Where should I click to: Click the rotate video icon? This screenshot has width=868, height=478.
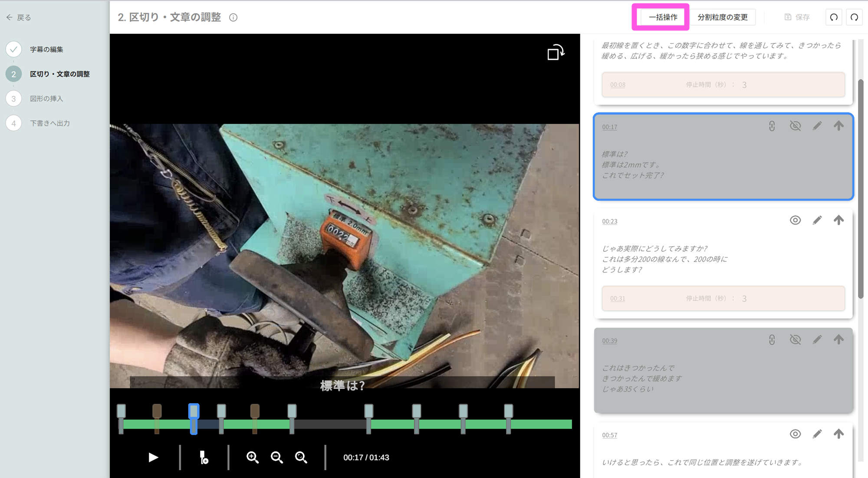click(x=556, y=53)
